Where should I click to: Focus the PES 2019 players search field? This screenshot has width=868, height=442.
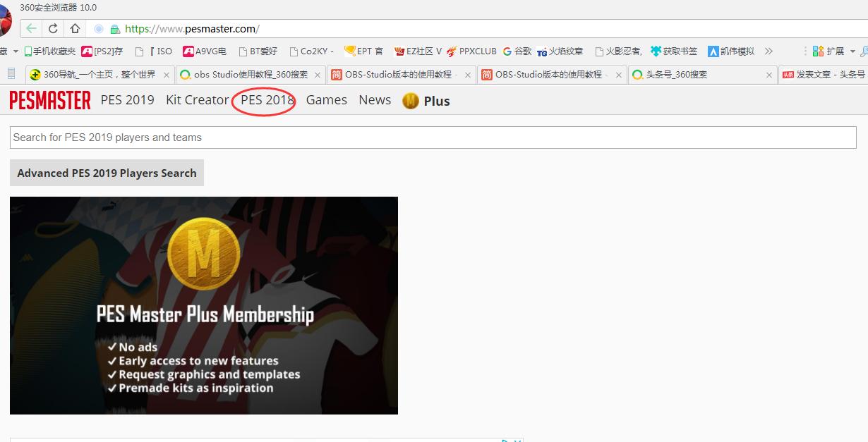[x=433, y=137]
